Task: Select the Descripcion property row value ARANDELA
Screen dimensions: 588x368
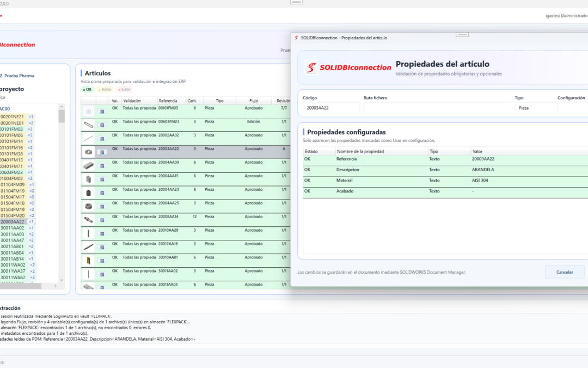Action: click(483, 170)
